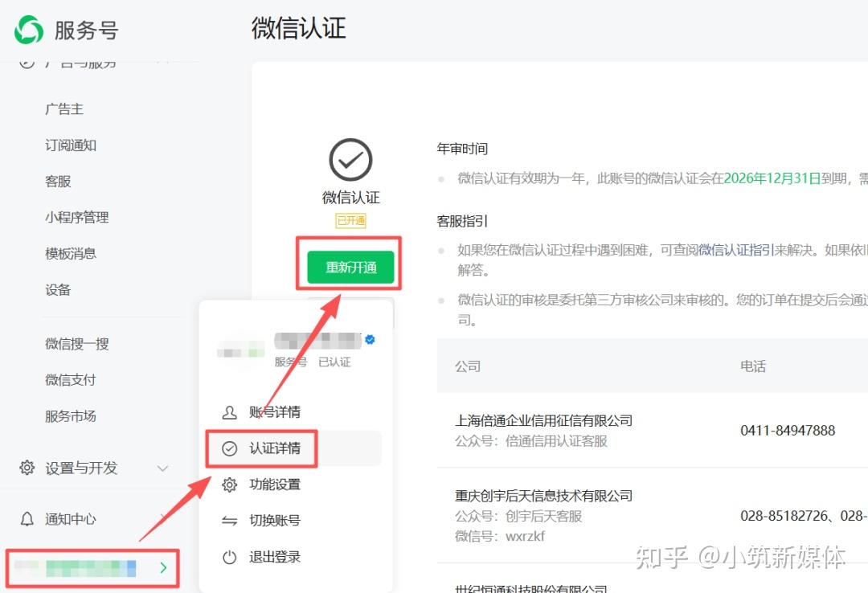Click 重庆创宇后天信息技术有限公司 company name
Viewport: 868px width, 593px height.
point(543,496)
